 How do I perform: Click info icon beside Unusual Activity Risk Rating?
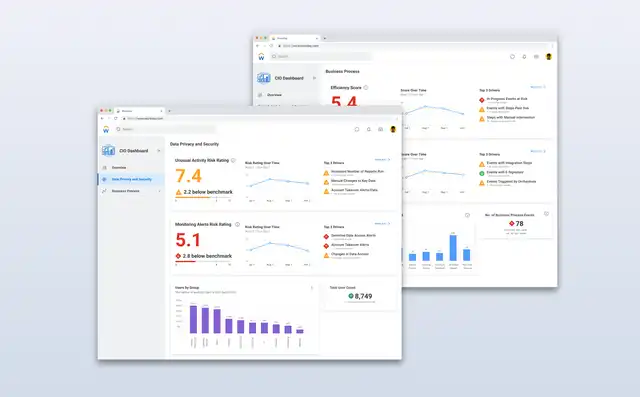coord(233,160)
